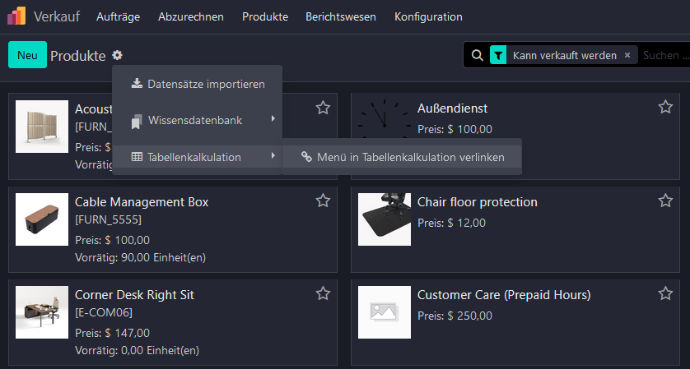Expand the Tabellenkalkulation submenu arrow
690x369 pixels.
point(273,156)
